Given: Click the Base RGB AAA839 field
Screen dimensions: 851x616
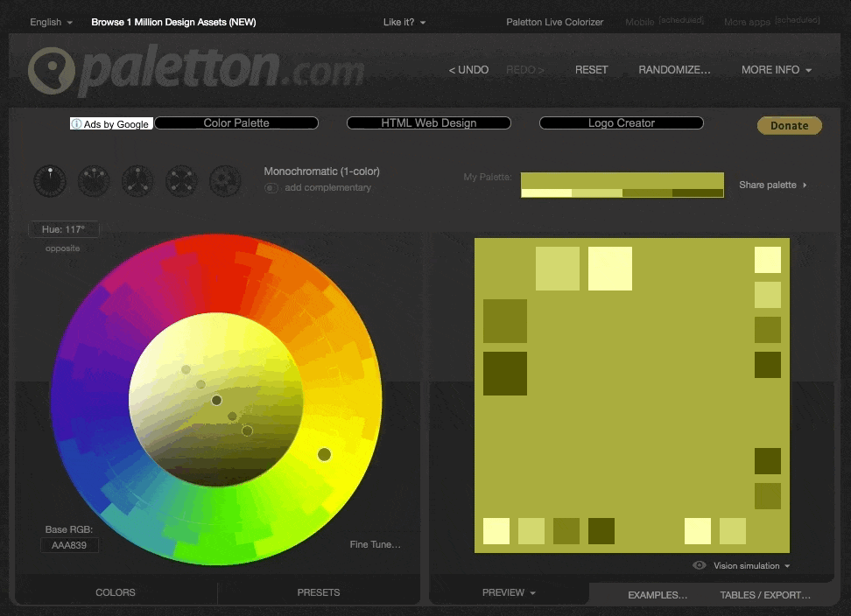Looking at the screenshot, I should click(69, 545).
